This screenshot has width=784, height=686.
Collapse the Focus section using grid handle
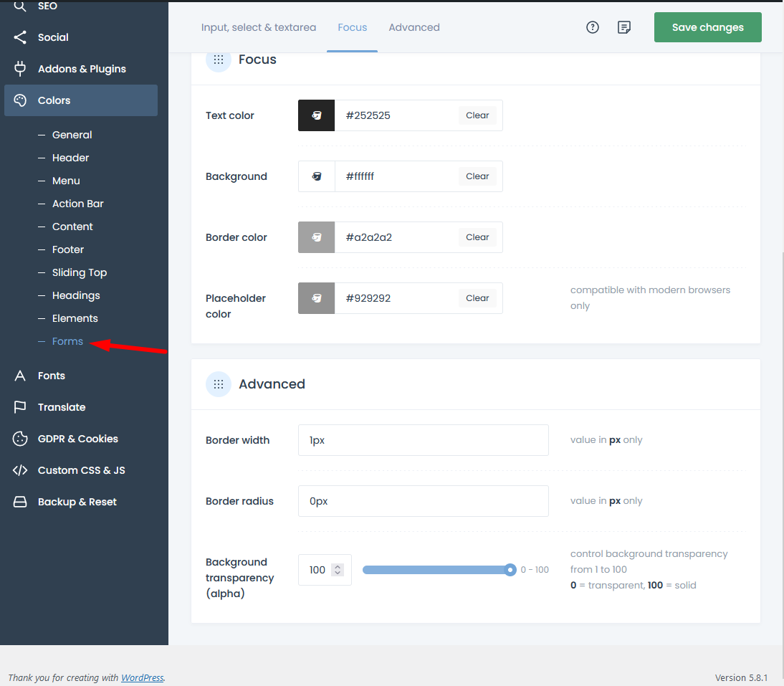219,60
